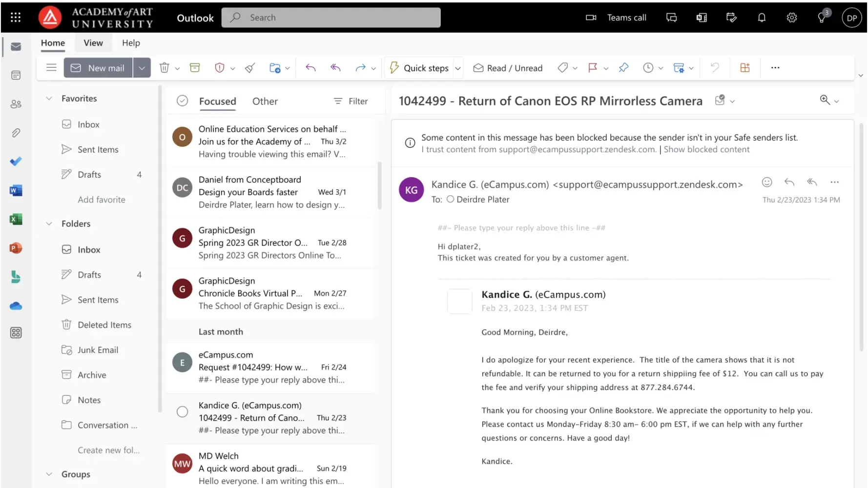Toggle the select all messages circle
868x488 pixels.
[182, 101]
